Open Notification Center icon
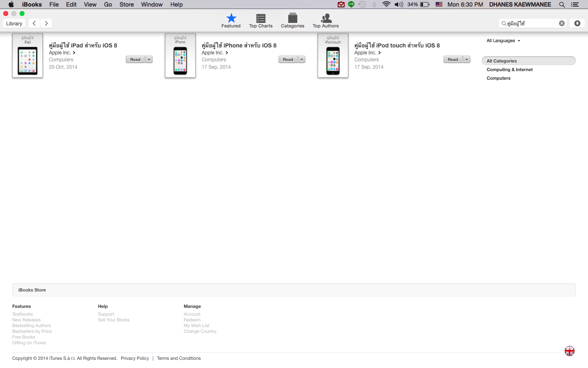The width and height of the screenshot is (588, 368). point(575,4)
